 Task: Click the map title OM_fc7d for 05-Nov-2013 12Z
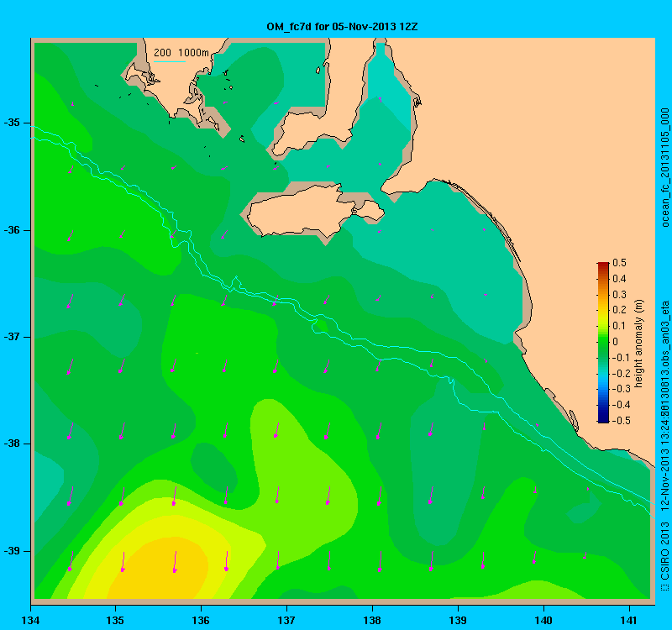(342, 27)
